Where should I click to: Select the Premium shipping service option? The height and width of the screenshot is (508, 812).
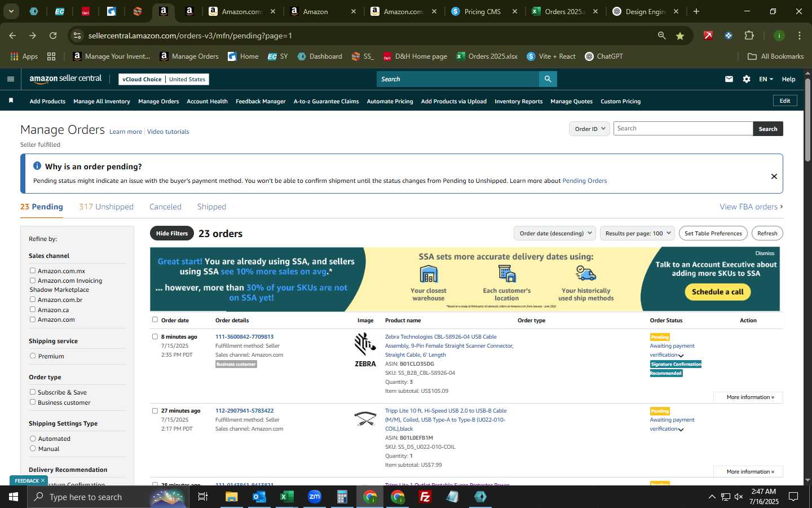tap(33, 356)
